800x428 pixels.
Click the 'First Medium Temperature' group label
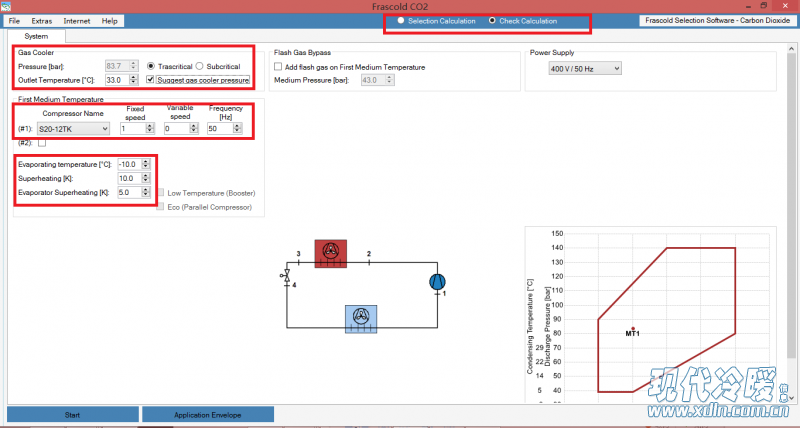coord(61,99)
